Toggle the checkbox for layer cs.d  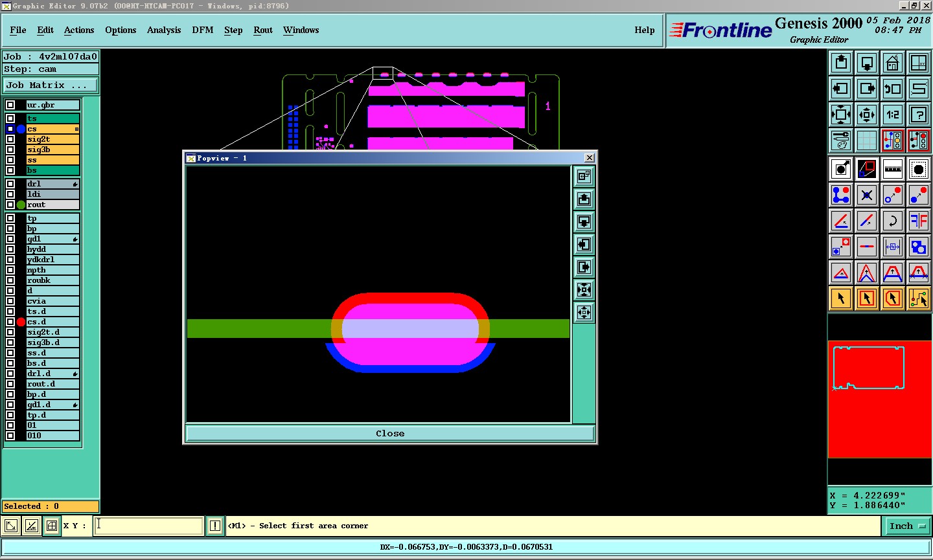[10, 322]
